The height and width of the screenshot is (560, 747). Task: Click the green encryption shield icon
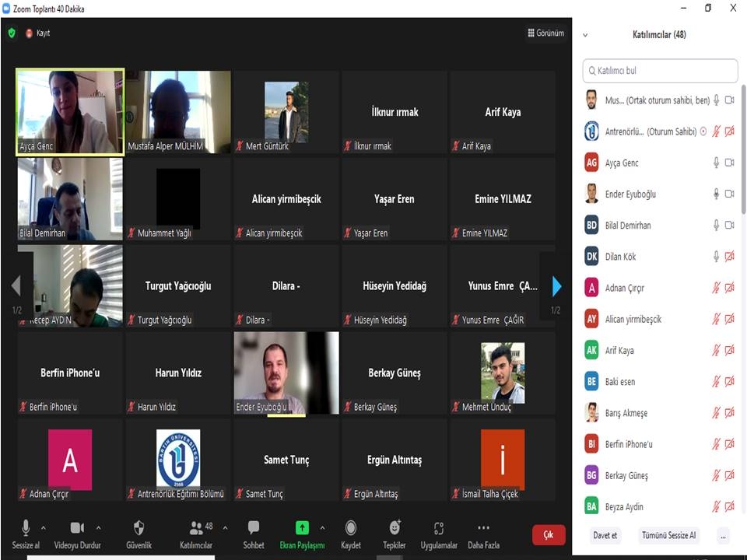(11, 33)
